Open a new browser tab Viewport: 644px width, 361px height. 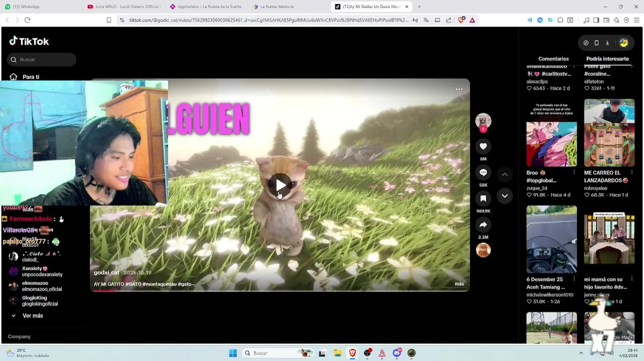[419, 7]
